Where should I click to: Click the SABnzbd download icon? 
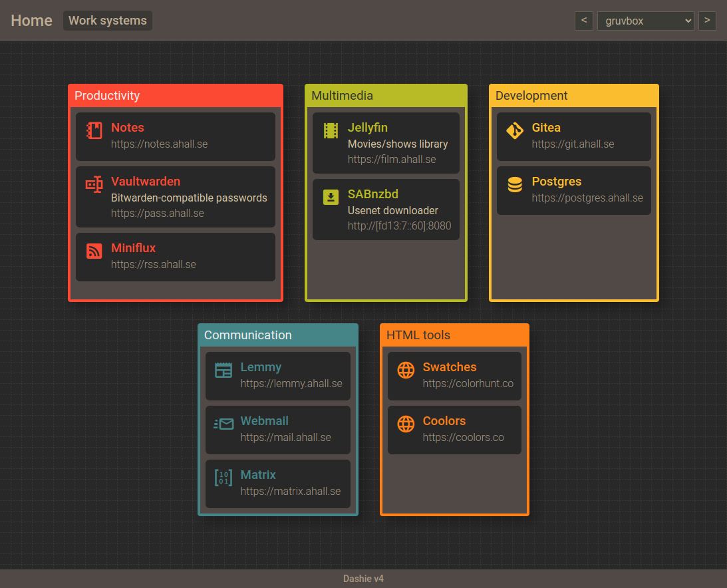click(331, 197)
